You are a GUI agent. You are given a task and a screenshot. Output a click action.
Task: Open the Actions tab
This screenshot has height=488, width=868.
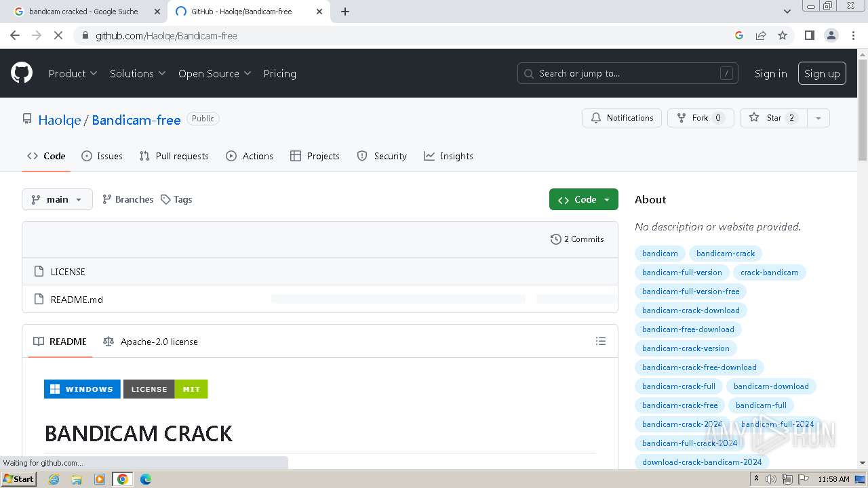pos(250,156)
